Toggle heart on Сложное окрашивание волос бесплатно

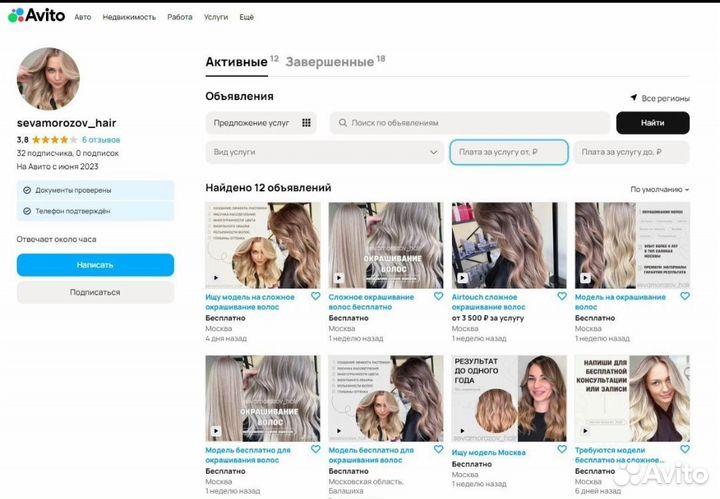pos(438,297)
